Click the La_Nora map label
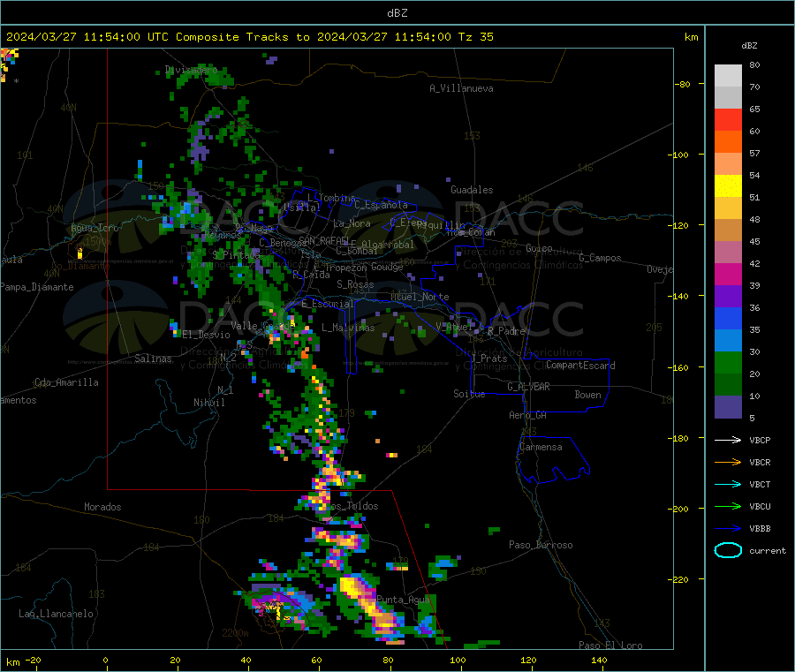The width and height of the screenshot is (795, 672). point(352,223)
